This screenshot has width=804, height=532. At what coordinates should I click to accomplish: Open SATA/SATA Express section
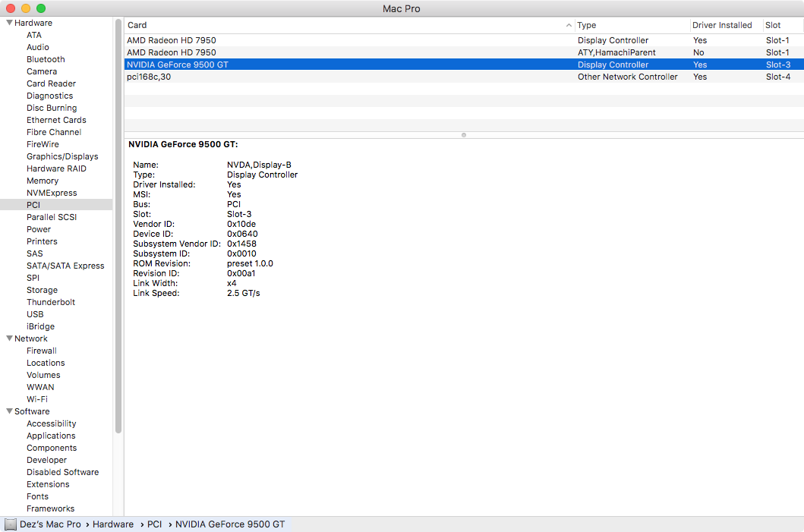point(65,266)
